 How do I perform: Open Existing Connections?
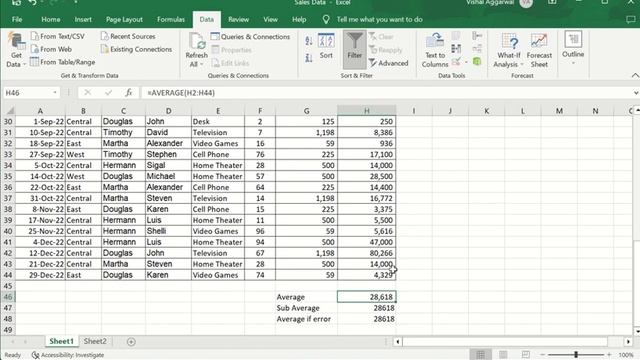click(x=136, y=49)
